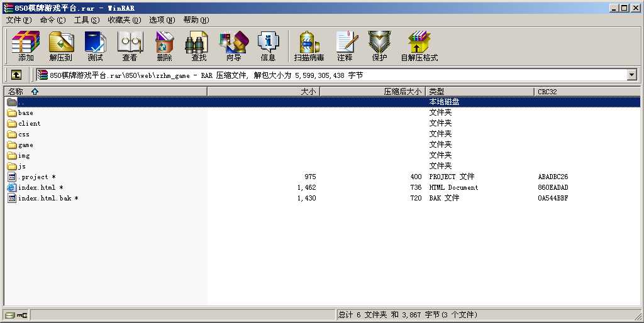Image resolution: width=644 pixels, height=323 pixels.
Task: Click the Extract To (解压到) icon
Action: [61, 46]
